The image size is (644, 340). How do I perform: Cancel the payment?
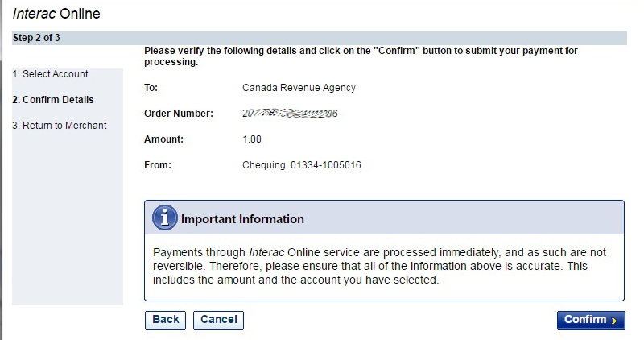click(218, 320)
